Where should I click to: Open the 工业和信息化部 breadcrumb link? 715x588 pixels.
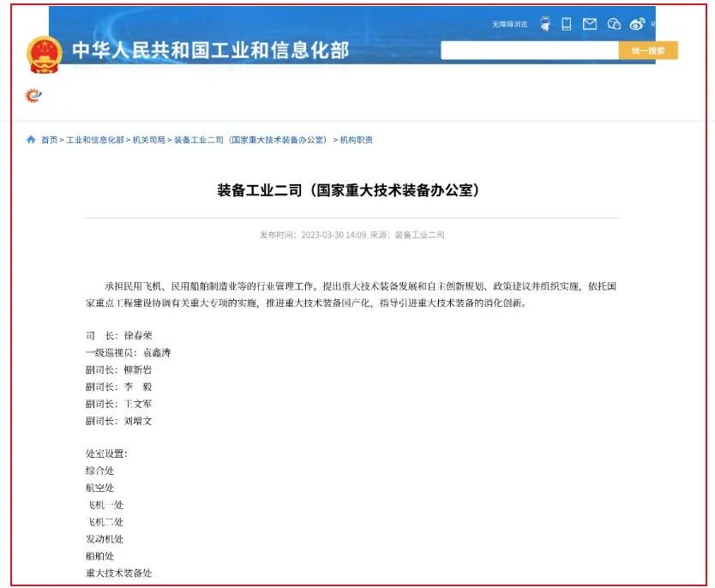click(95, 140)
